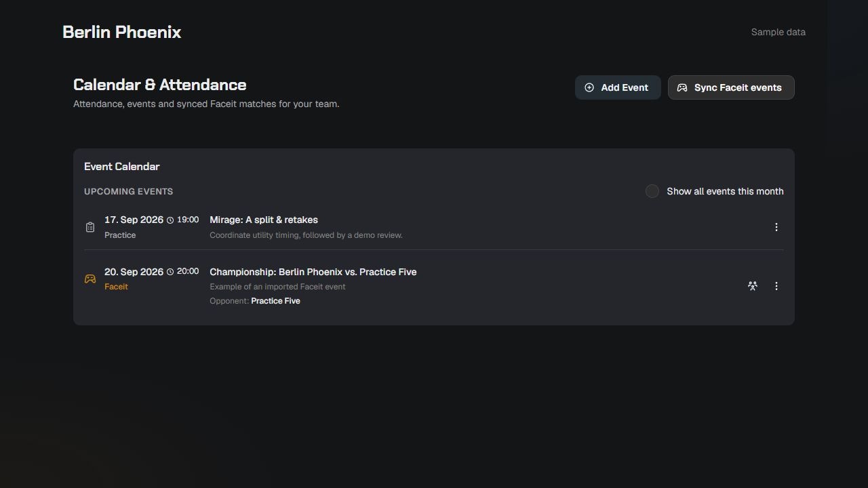Click the Practice event type label
Image resolution: width=868 pixels, height=488 pixels.
[120, 235]
